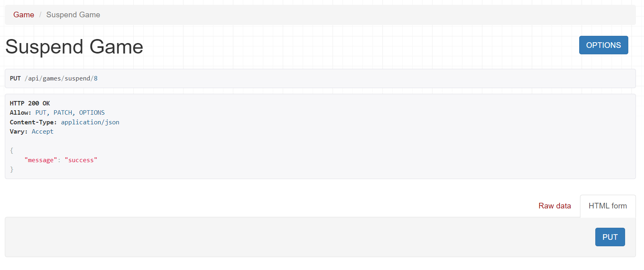Image resolution: width=644 pixels, height=270 pixels.
Task: Click the "message" key in JSON response
Action: coord(41,160)
